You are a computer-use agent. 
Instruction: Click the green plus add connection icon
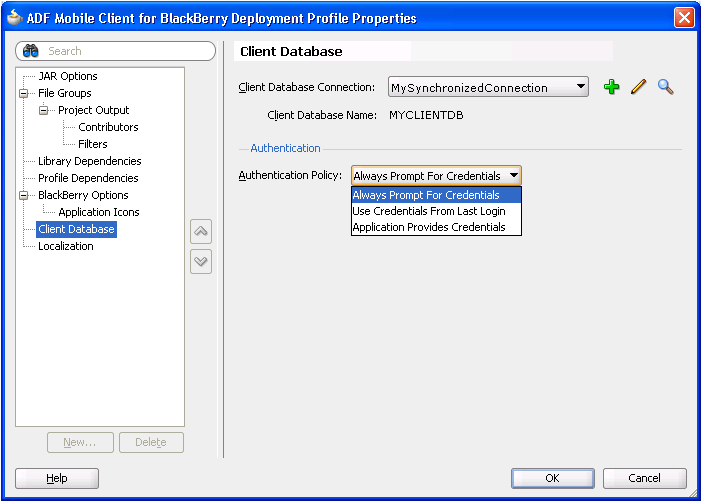point(611,87)
